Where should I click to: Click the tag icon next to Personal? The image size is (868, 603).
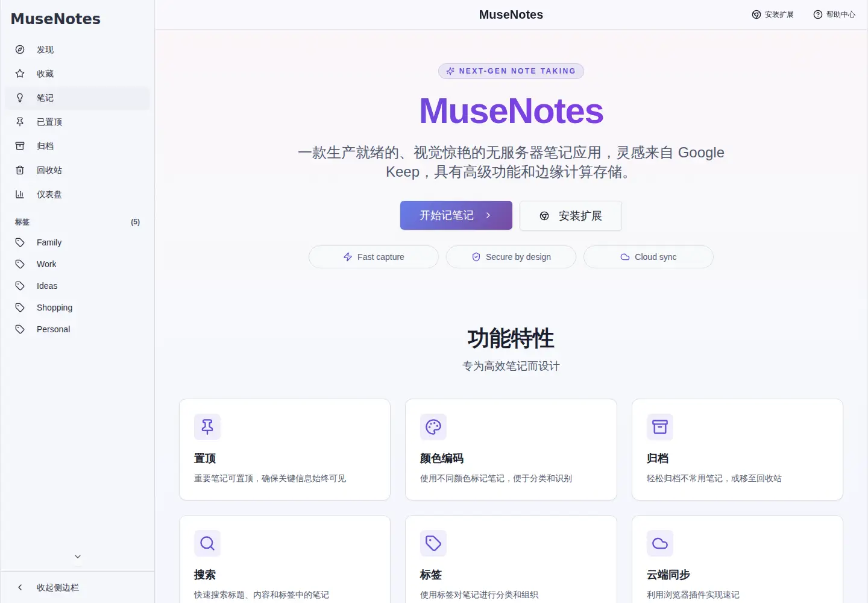[20, 329]
